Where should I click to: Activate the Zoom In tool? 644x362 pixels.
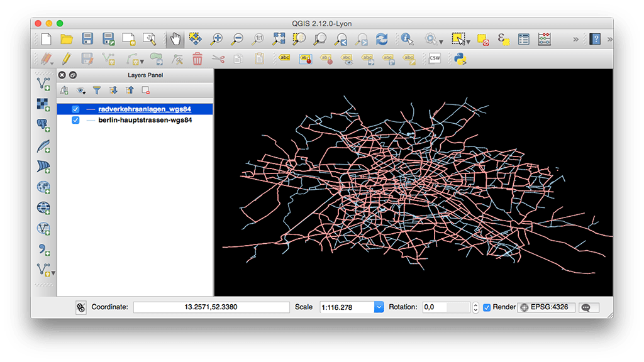[x=216, y=38]
